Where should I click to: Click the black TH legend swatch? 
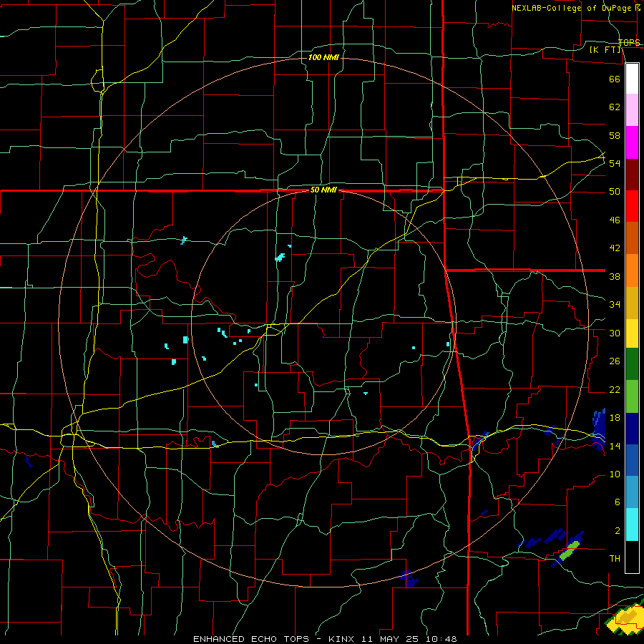pos(632,557)
